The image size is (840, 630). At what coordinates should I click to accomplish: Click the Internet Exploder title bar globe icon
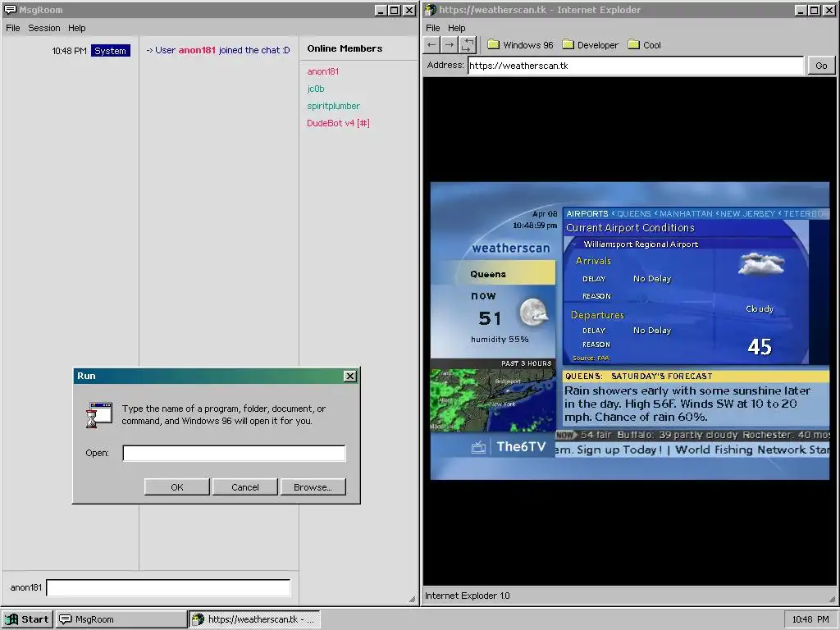tap(431, 10)
